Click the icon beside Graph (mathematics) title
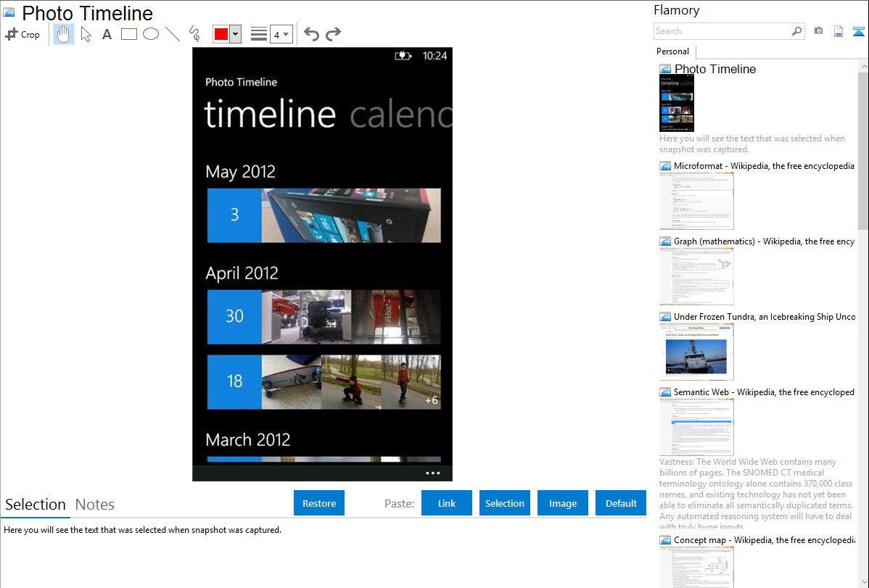This screenshot has width=869, height=588. pos(666,241)
